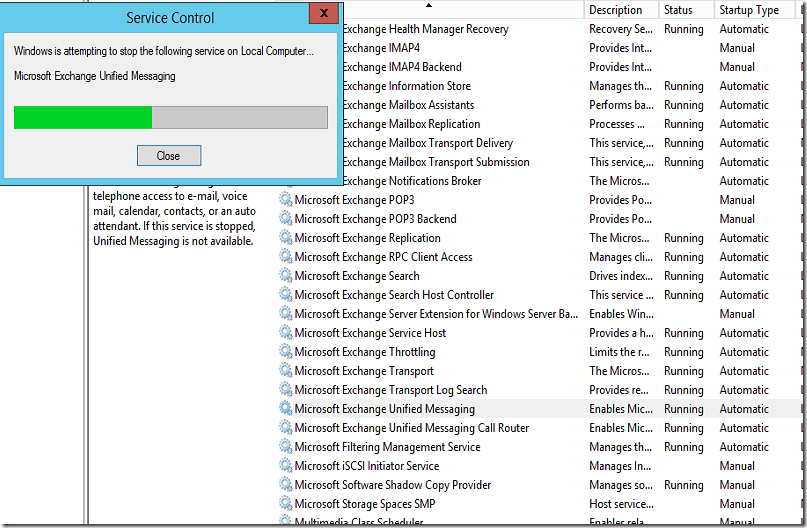The width and height of the screenshot is (807, 528).
Task: Select Microsoft iSCSI Initiator Service name
Action: [367, 466]
